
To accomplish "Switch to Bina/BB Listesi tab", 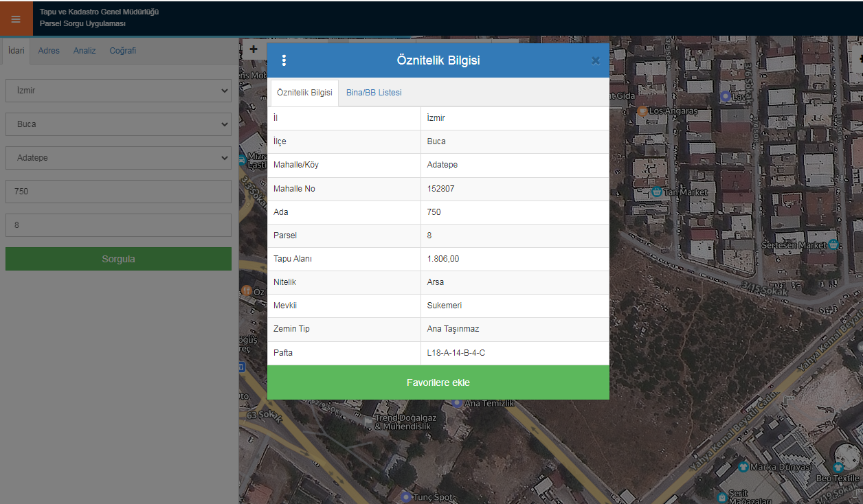I will (374, 93).
